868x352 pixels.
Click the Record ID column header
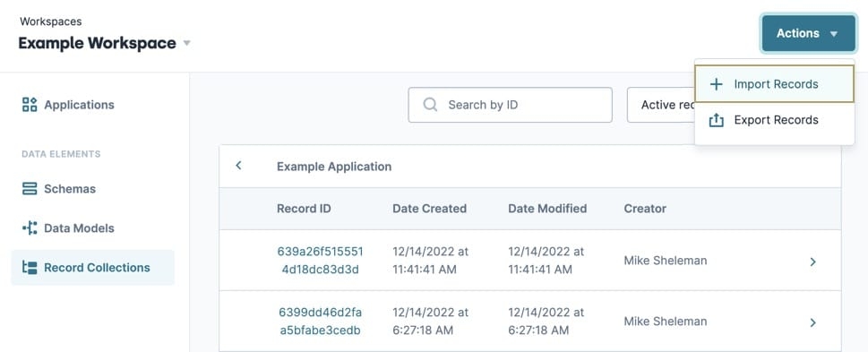tap(304, 209)
